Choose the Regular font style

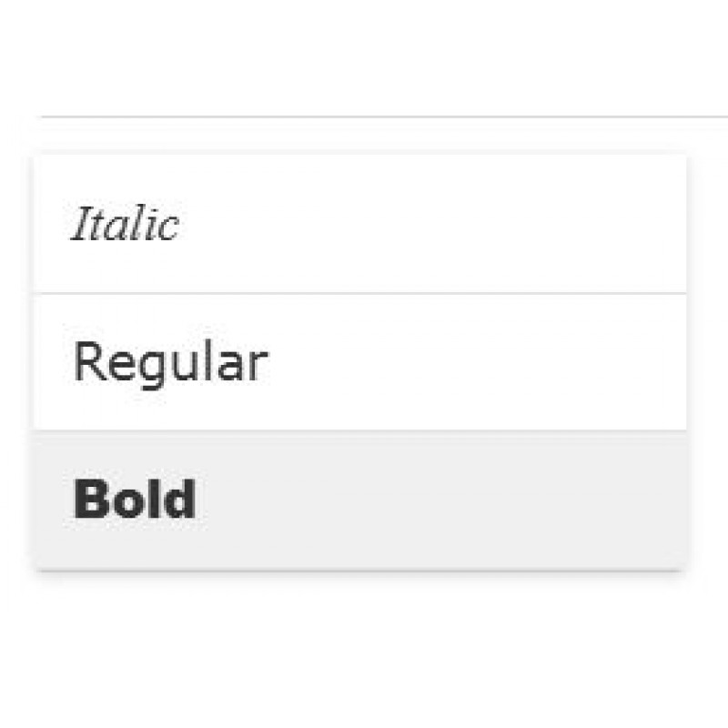coord(170,362)
